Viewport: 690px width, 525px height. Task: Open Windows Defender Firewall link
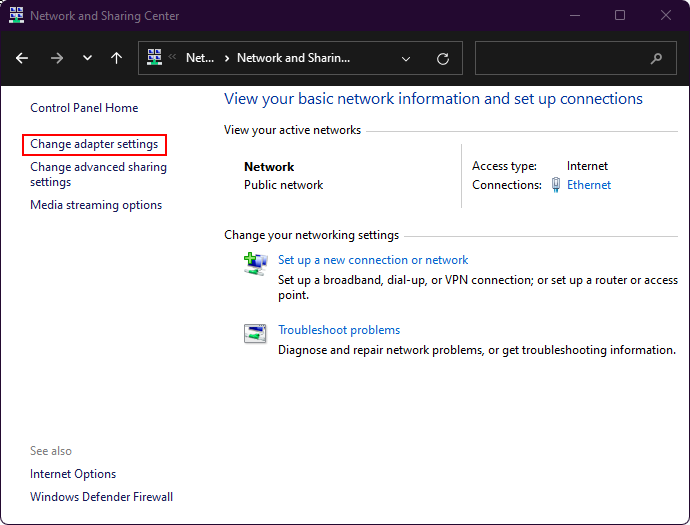click(x=101, y=497)
